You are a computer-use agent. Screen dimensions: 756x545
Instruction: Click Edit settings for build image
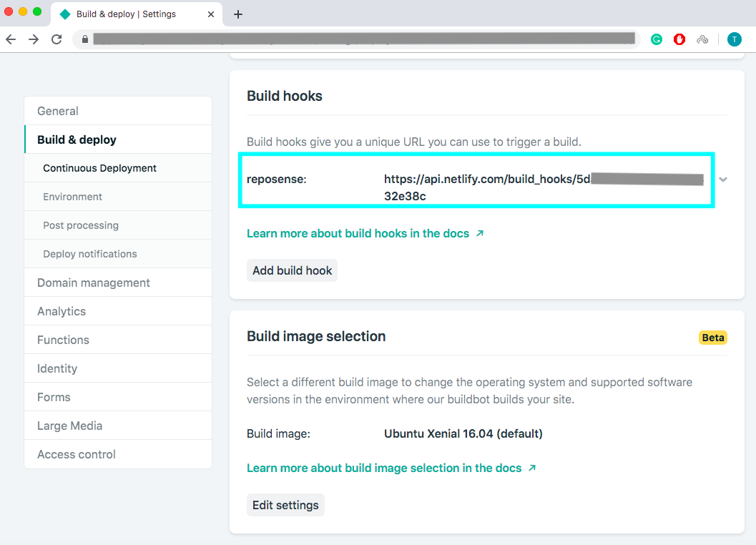tap(285, 505)
